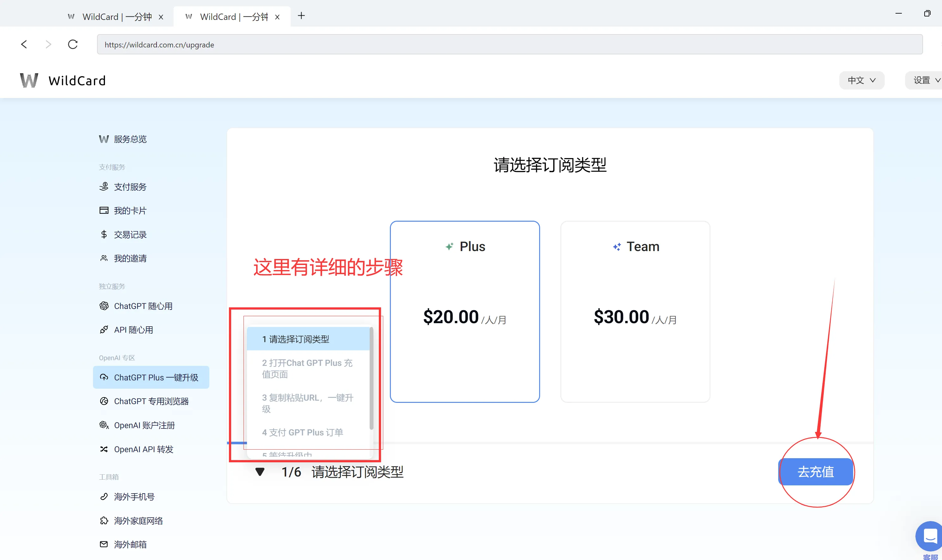Open the 中文 language dropdown
Image resolution: width=942 pixels, height=560 pixels.
861,80
